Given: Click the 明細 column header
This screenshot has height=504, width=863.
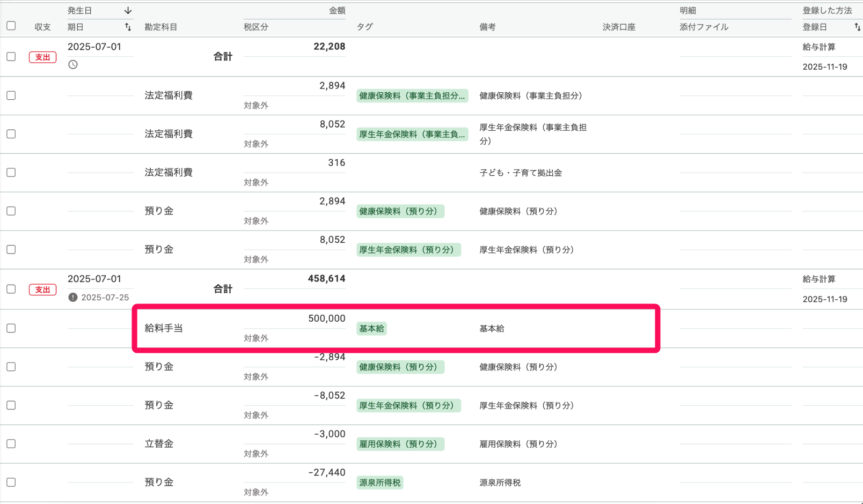Looking at the screenshot, I should pos(688,11).
